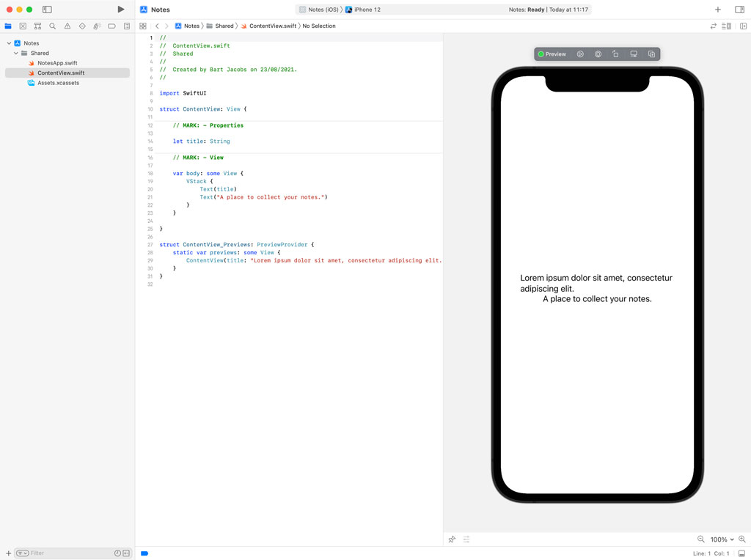This screenshot has height=560, width=751.
Task: Open the preview inspect settings icon
Action: pos(598,54)
